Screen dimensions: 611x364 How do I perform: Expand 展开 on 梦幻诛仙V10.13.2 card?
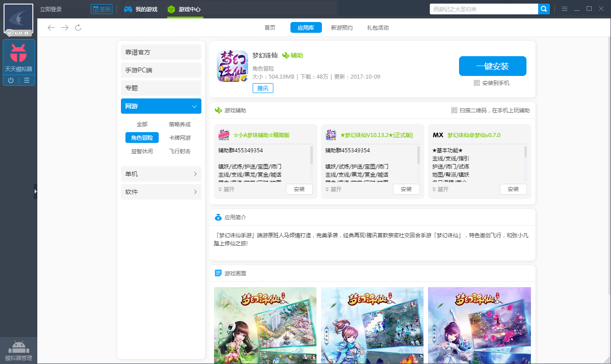pyautogui.click(x=334, y=190)
